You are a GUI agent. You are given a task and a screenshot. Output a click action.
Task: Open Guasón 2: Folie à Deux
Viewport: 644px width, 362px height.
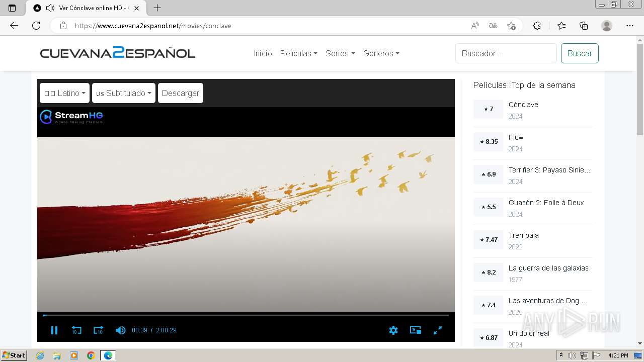[546, 203]
